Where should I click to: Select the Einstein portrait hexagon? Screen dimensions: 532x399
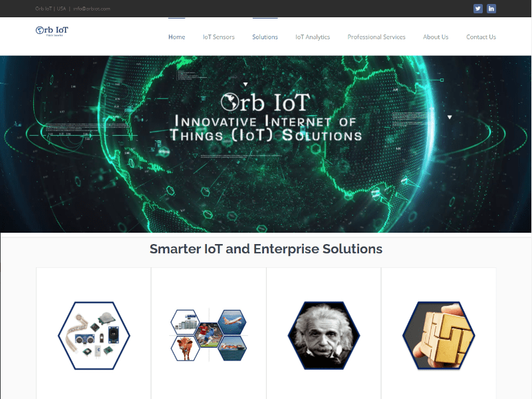(x=324, y=335)
